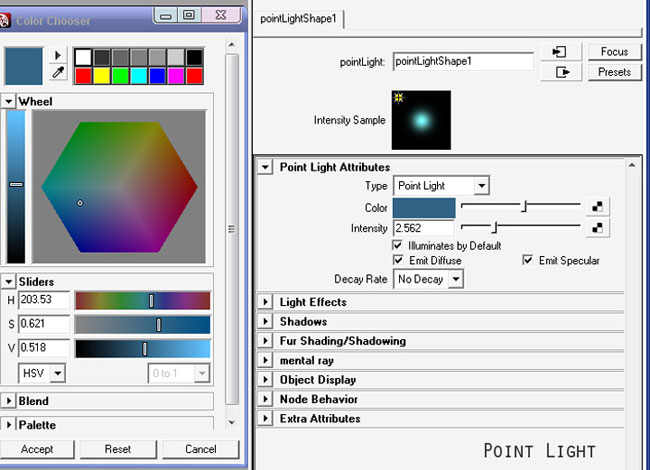This screenshot has width=650, height=470.
Task: Select the dark gray swatch next to white
Action: coord(102,57)
